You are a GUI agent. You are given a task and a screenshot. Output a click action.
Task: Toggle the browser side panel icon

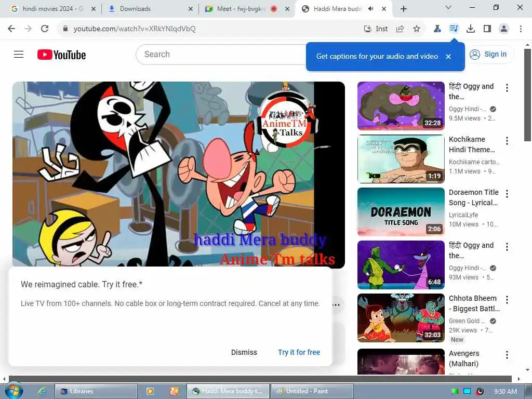pyautogui.click(x=487, y=29)
